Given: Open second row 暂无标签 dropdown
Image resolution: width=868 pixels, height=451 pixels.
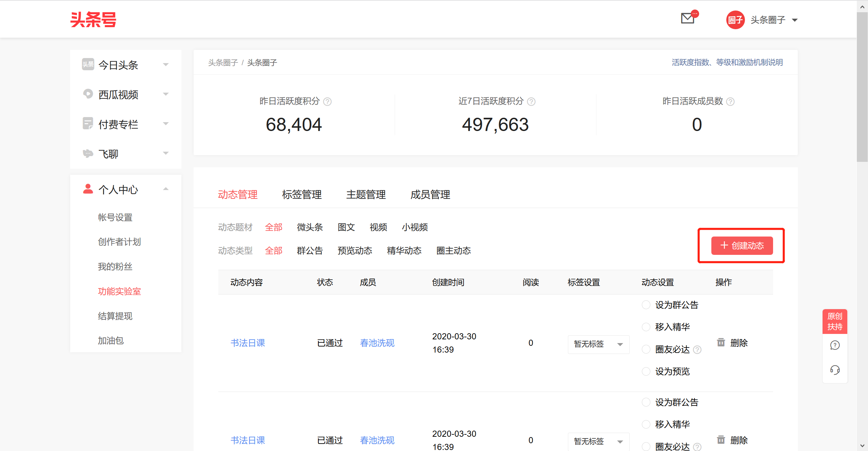Looking at the screenshot, I should click(x=599, y=441).
